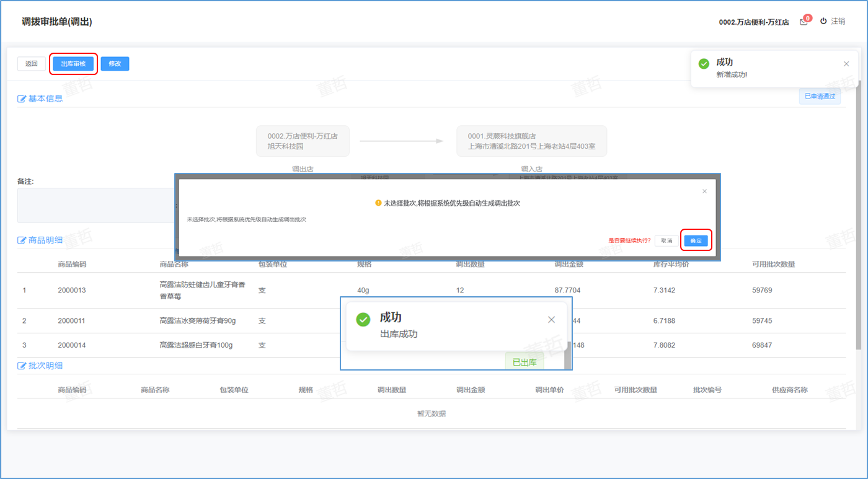Click the orange warning icon in the dialog
The height and width of the screenshot is (479, 868).
click(378, 203)
